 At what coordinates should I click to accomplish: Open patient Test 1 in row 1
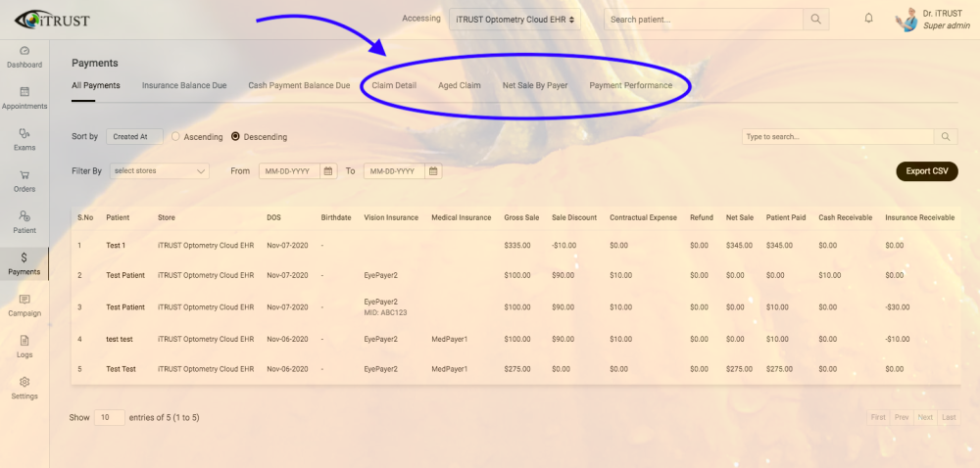point(116,246)
